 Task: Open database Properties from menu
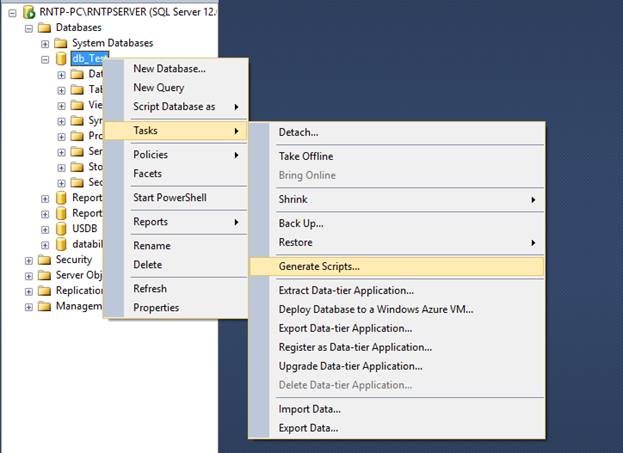click(176, 308)
